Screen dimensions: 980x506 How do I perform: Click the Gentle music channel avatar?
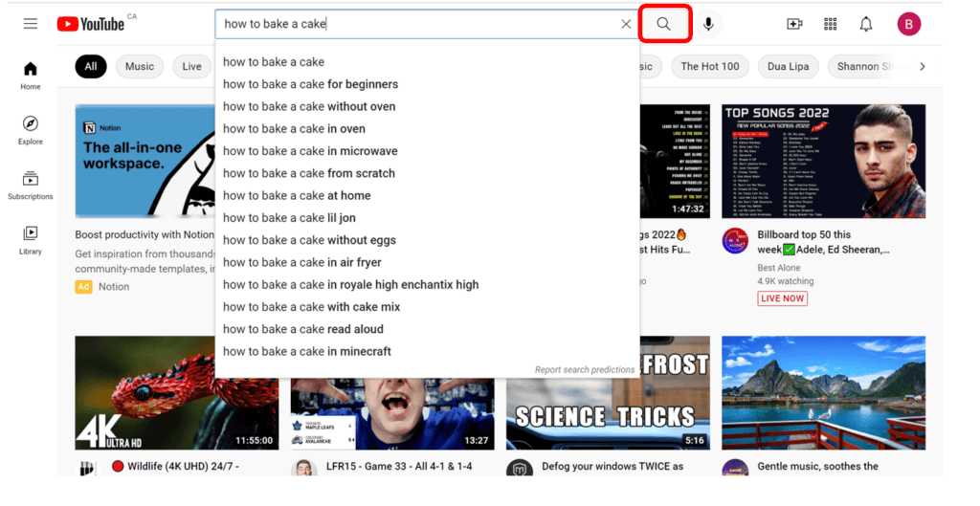(735, 468)
